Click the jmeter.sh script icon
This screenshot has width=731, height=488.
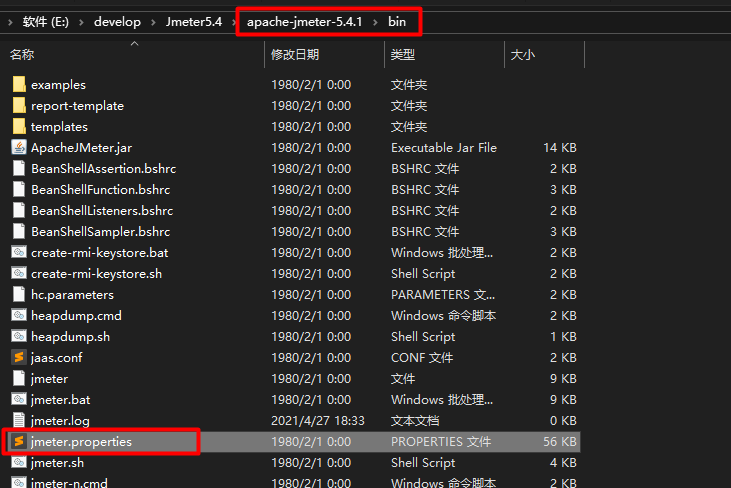pyautogui.click(x=19, y=462)
